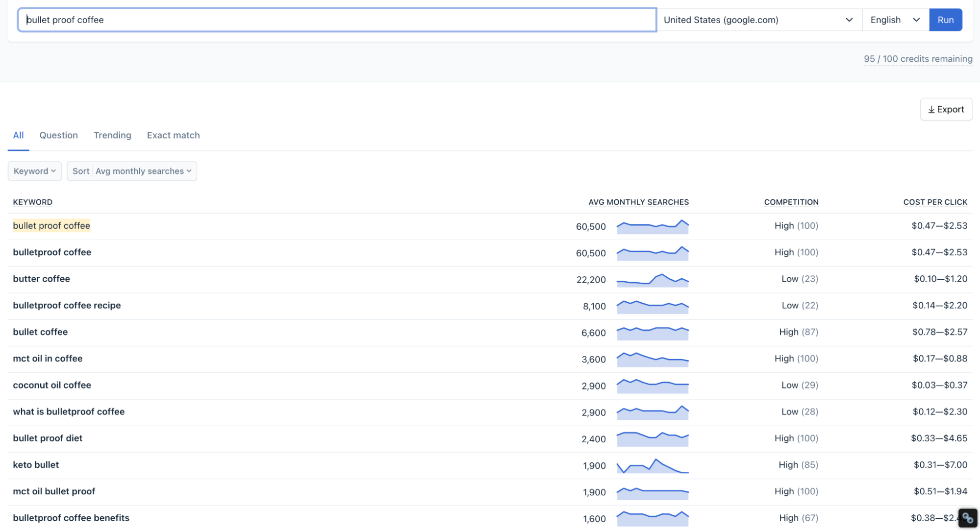Viewport: 980px width, 531px height.
Task: Open the Keyword filter dropdown
Action: (x=34, y=171)
